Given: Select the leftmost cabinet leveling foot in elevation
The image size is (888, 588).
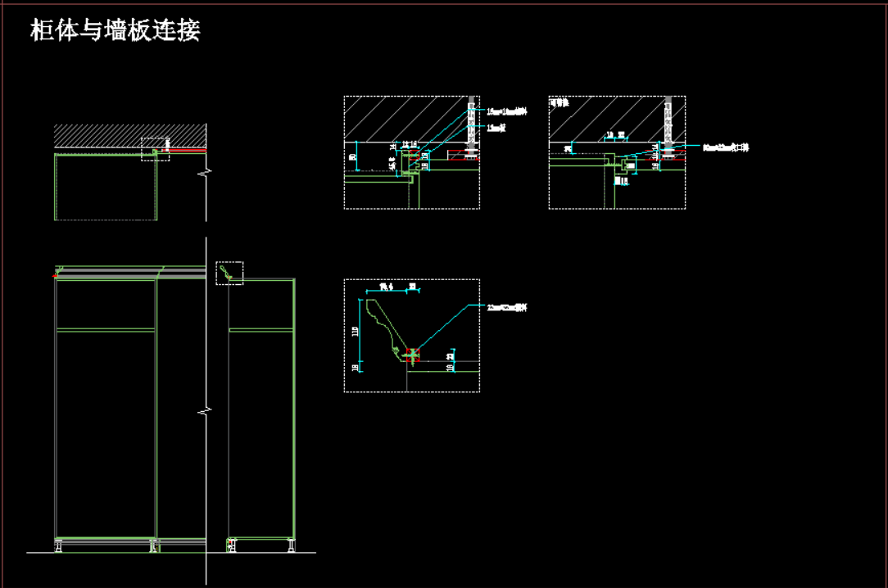Looking at the screenshot, I should (58, 546).
